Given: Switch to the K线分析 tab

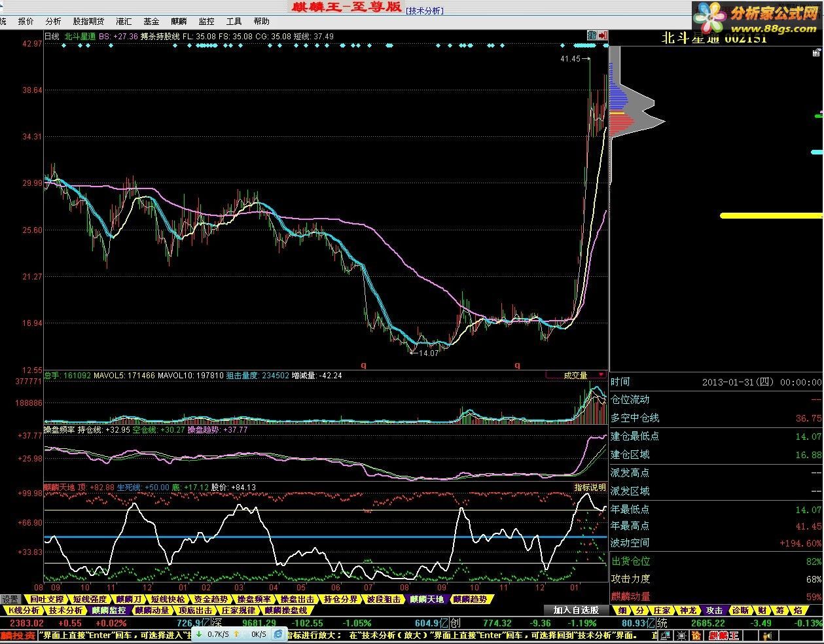Looking at the screenshot, I should (x=23, y=610).
